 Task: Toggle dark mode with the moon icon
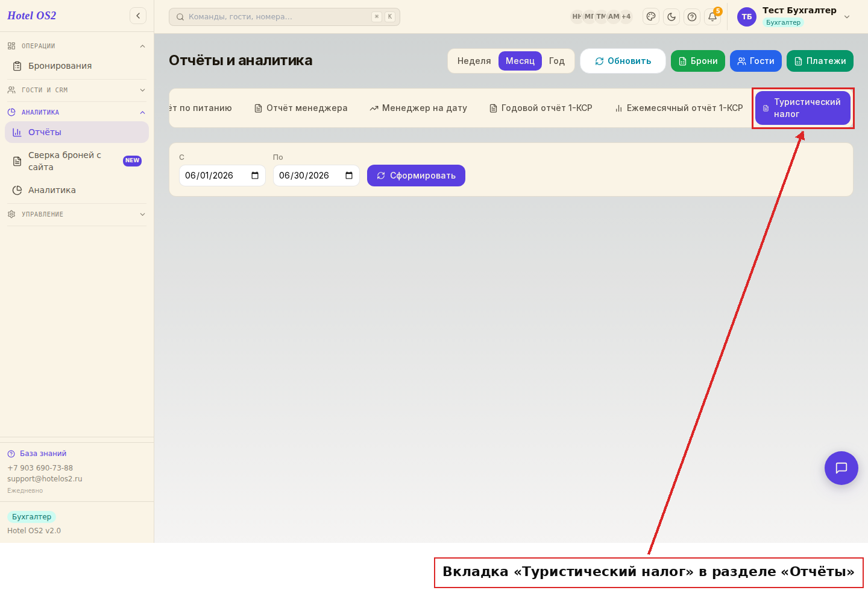(671, 16)
